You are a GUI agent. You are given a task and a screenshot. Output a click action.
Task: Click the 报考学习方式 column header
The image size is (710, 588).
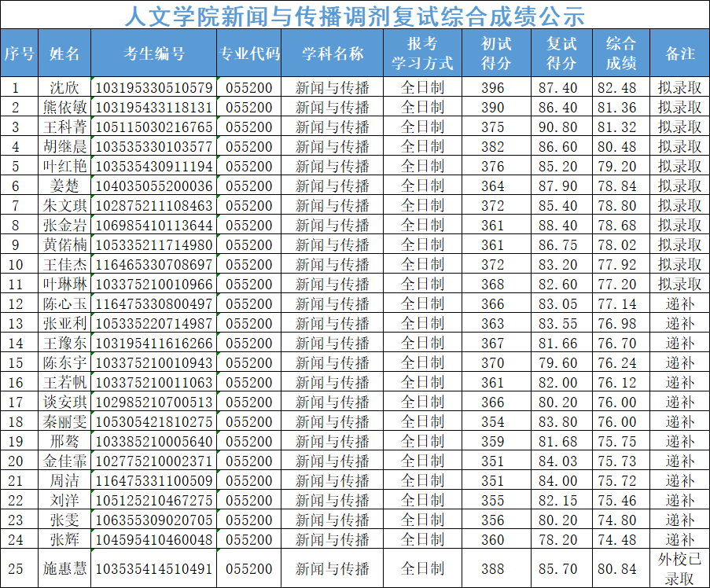(422, 53)
